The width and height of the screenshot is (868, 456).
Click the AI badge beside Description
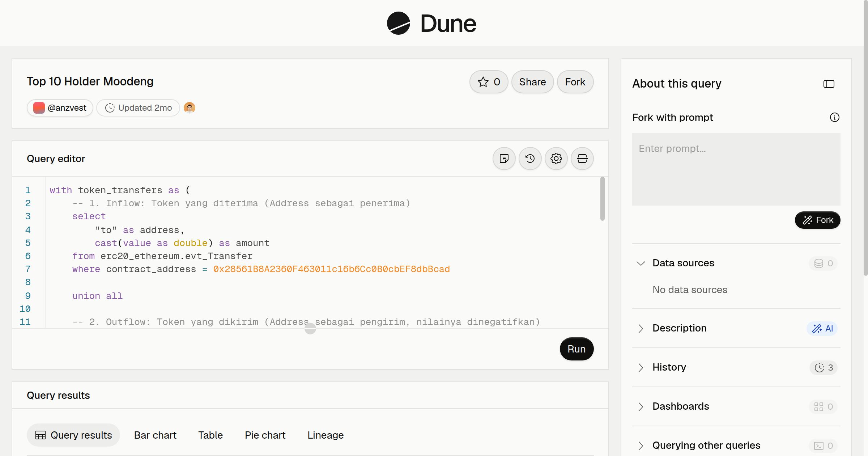(822, 329)
